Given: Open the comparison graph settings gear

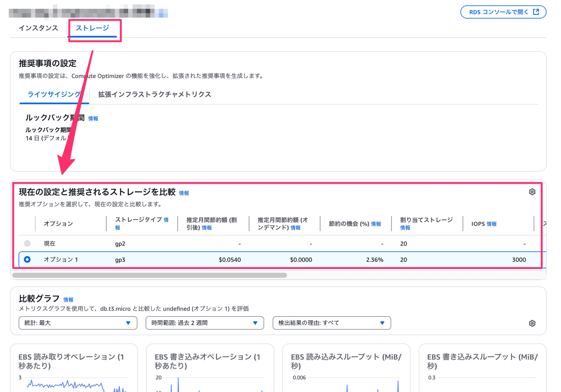Looking at the screenshot, I should (x=532, y=323).
